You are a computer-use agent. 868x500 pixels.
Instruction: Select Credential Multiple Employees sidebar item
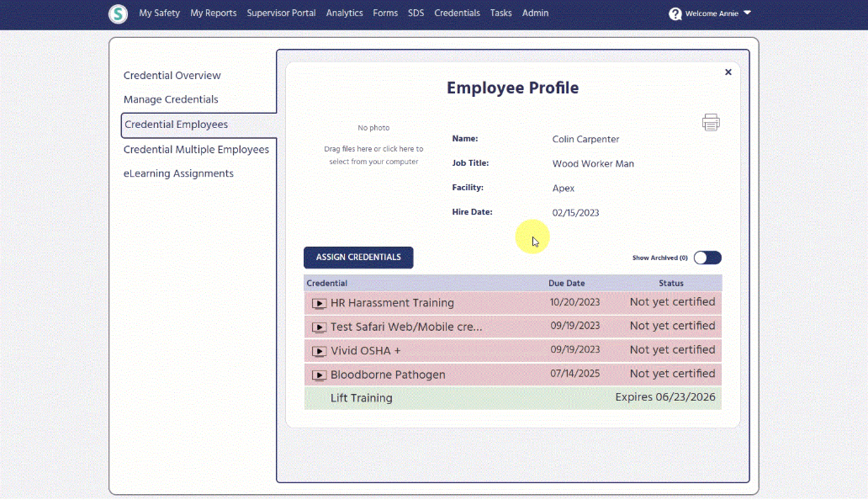(196, 150)
